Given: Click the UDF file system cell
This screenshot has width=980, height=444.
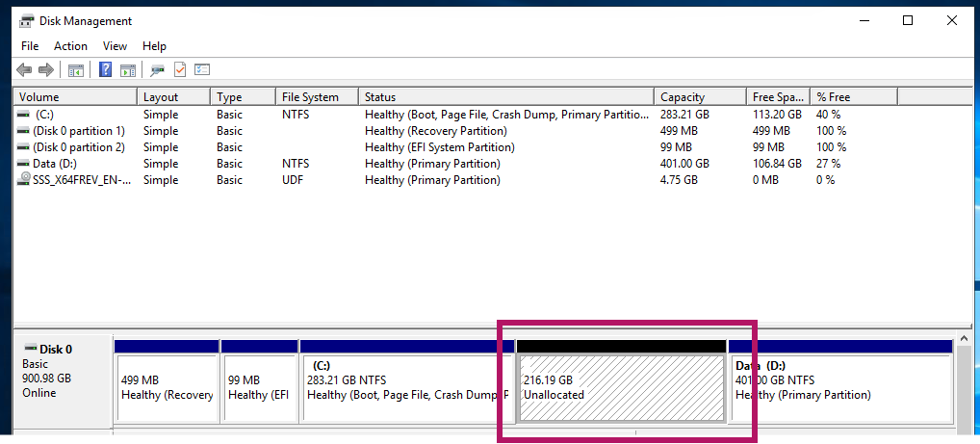Looking at the screenshot, I should pos(293,179).
